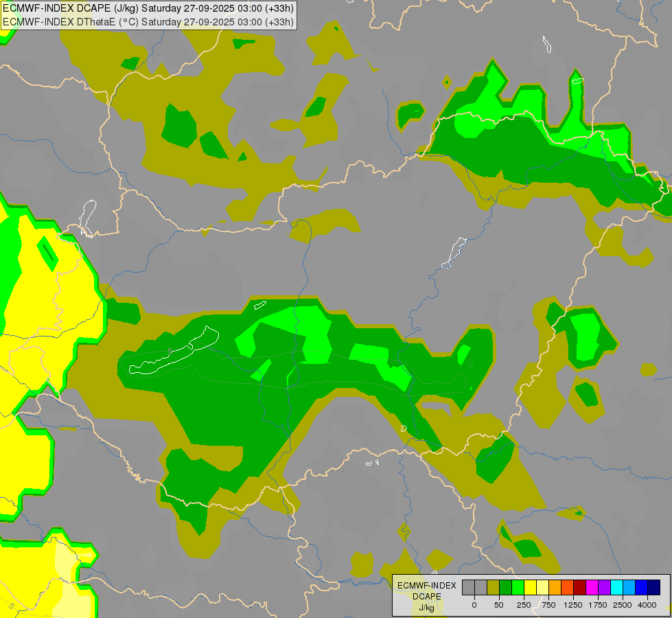Click the gray swatch adjacent to the olive swatch

coord(481,587)
